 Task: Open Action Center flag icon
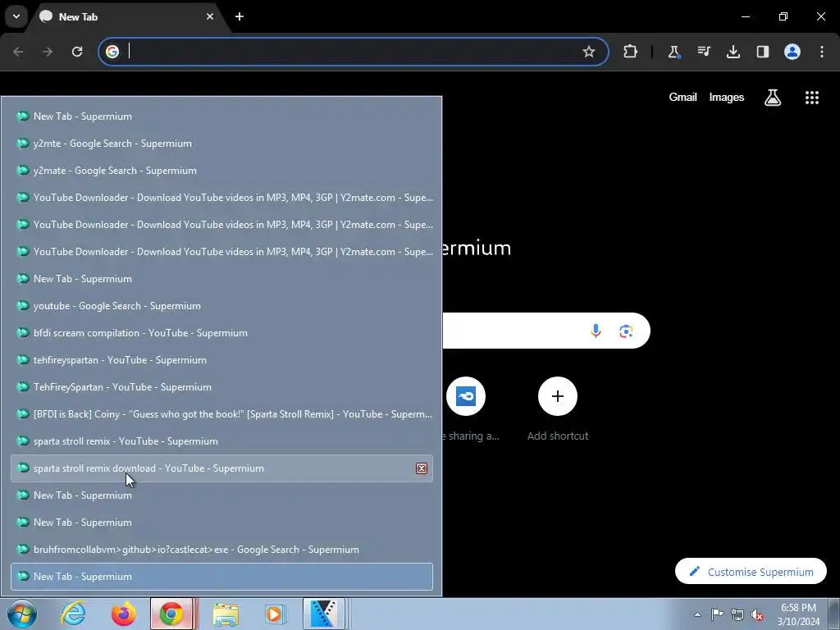717,614
